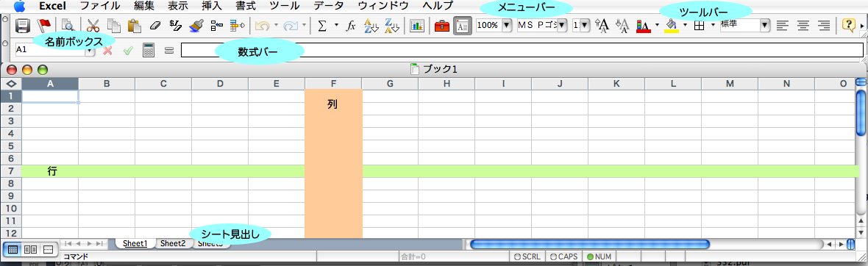Click the column F header
Image resolution: width=868 pixels, height=266 pixels.
[x=333, y=84]
